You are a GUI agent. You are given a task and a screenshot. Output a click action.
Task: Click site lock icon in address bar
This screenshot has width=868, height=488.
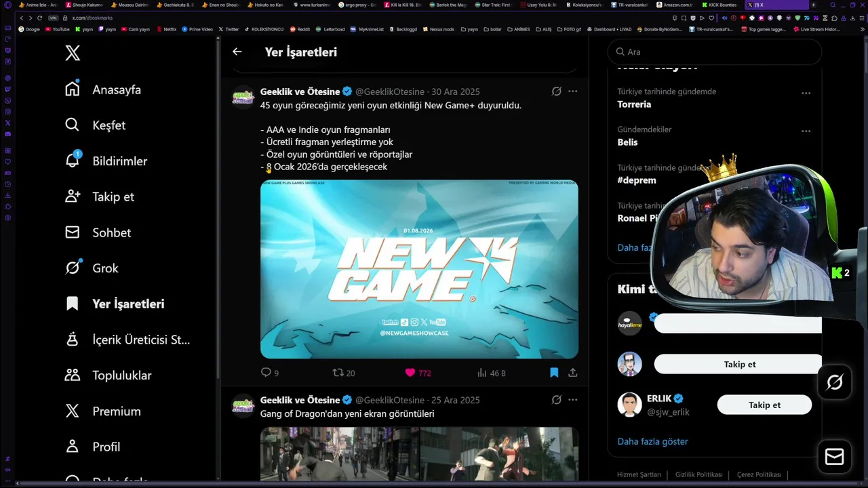click(65, 18)
